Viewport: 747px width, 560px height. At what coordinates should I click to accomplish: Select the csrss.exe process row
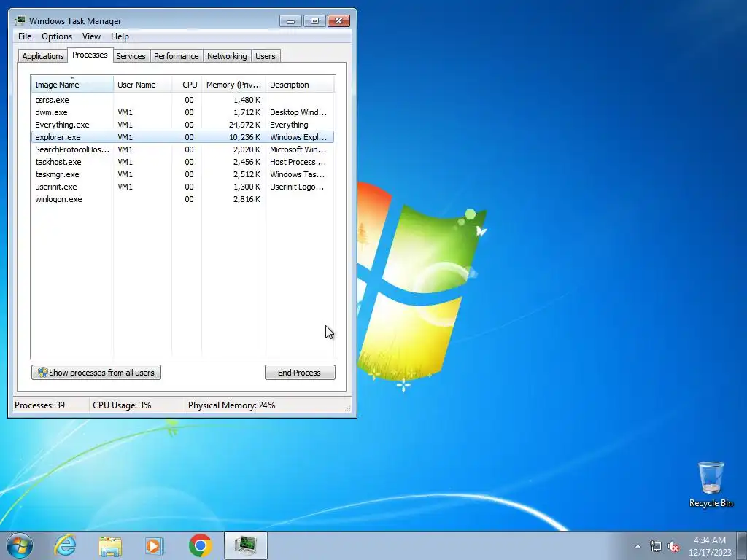(182, 100)
